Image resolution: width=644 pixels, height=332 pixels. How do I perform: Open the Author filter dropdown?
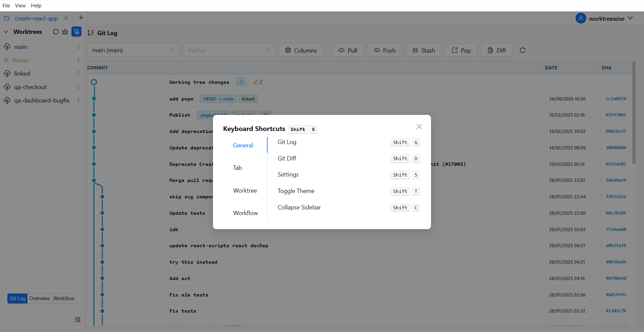click(229, 50)
